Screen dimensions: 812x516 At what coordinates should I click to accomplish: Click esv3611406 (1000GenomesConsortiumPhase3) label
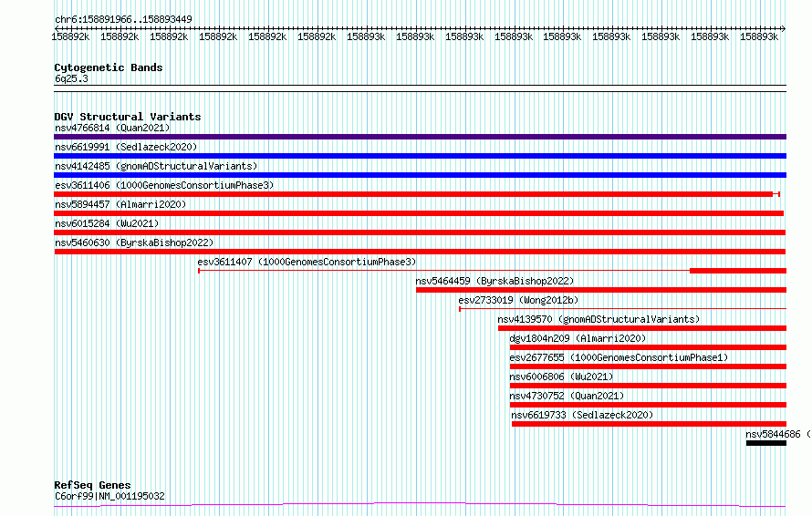(x=164, y=185)
